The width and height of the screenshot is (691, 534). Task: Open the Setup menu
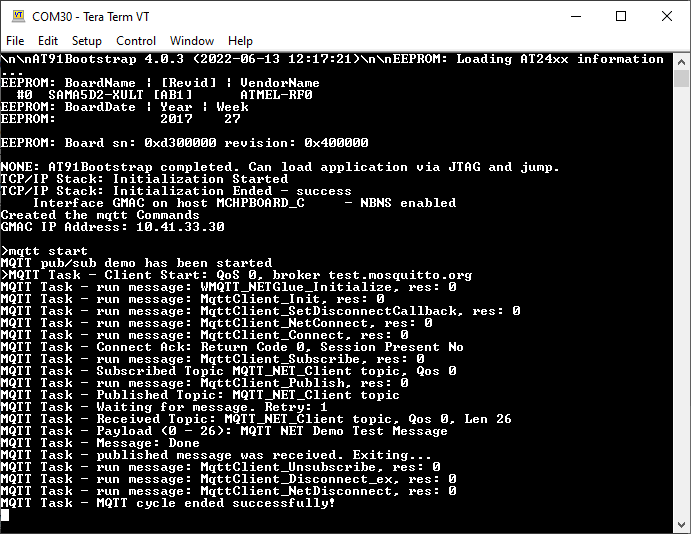87,41
